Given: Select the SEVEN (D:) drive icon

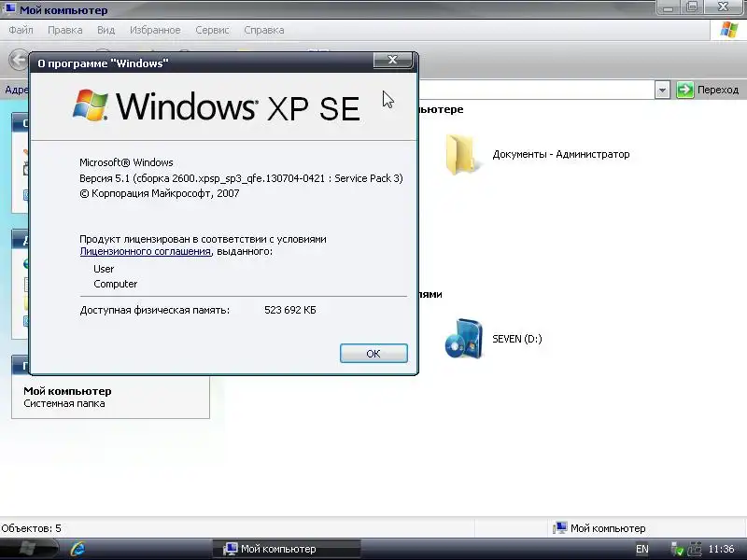Looking at the screenshot, I should [x=463, y=339].
